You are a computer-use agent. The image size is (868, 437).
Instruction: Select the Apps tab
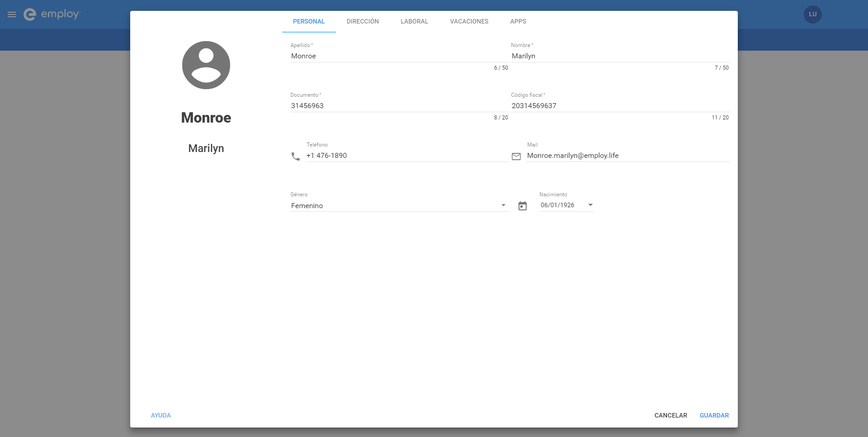518,21
